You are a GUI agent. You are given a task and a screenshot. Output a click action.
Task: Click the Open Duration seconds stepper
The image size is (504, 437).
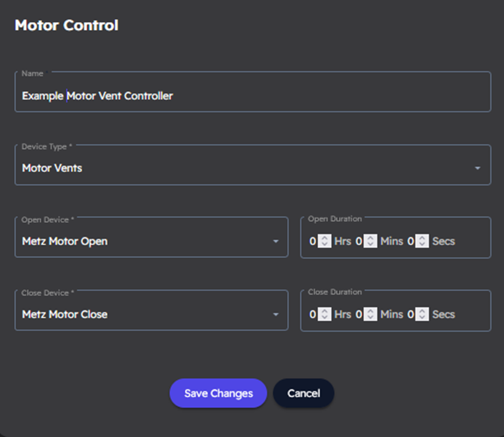422,241
